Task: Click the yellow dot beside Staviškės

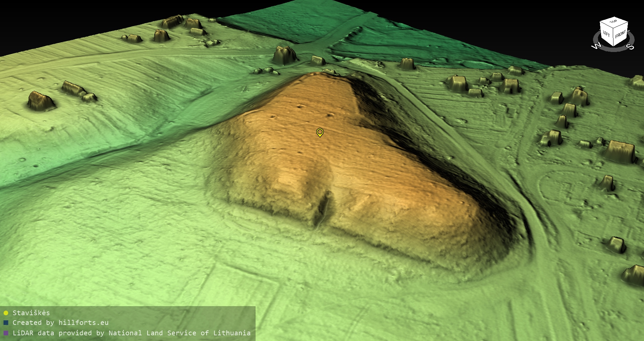Action: 6,313
